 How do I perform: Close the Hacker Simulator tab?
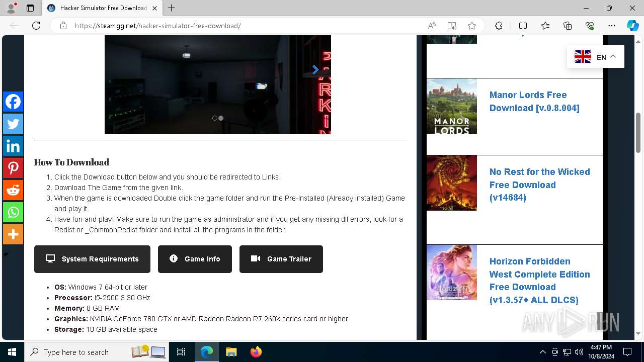(x=154, y=8)
